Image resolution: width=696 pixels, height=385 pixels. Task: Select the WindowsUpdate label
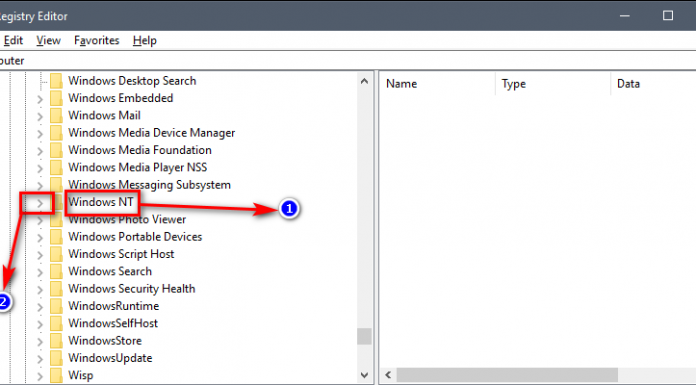pos(111,358)
